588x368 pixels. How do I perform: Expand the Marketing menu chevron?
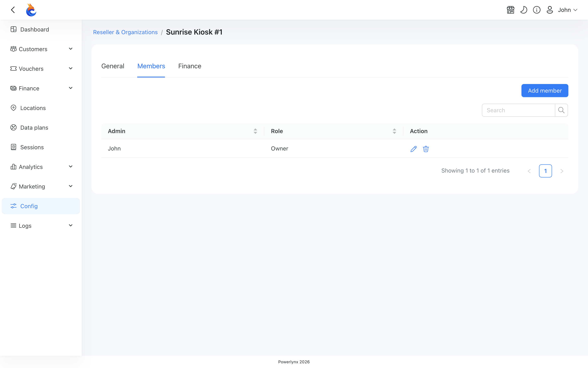(71, 186)
